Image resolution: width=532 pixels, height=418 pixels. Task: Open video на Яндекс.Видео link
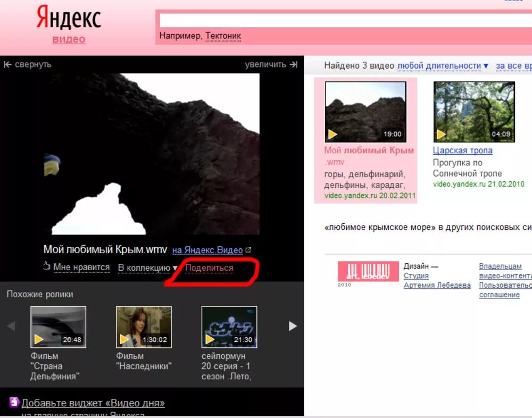207,250
